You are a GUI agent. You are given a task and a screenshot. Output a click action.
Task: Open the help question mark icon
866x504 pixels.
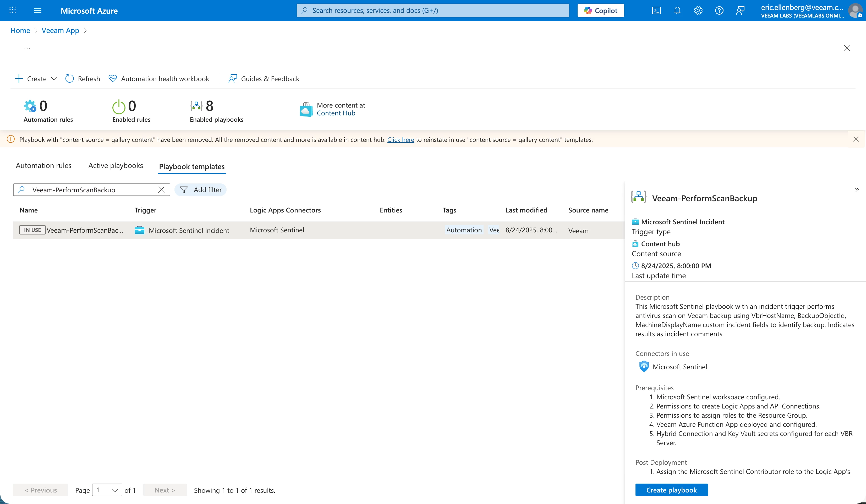[719, 11]
